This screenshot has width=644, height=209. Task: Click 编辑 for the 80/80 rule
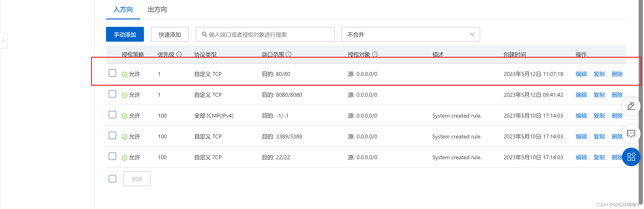click(x=581, y=74)
